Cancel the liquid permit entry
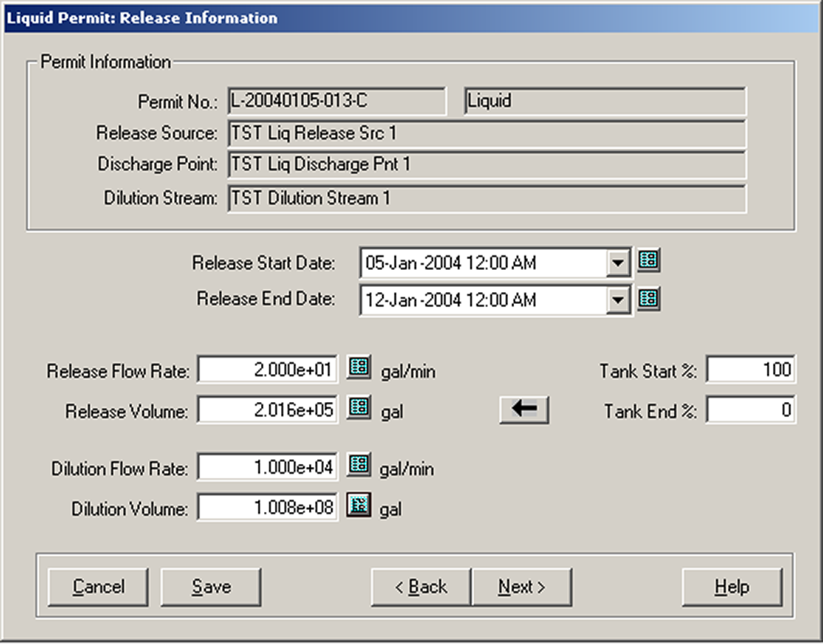This screenshot has width=823, height=644. click(x=97, y=586)
